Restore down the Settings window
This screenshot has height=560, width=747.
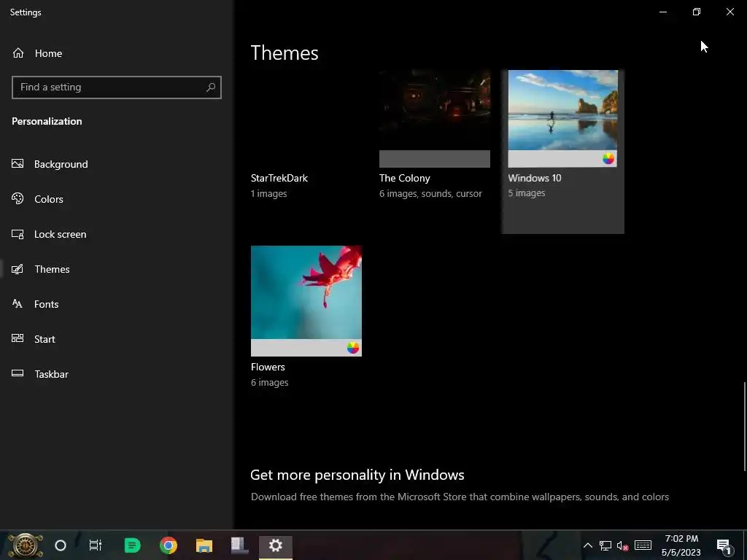point(697,12)
